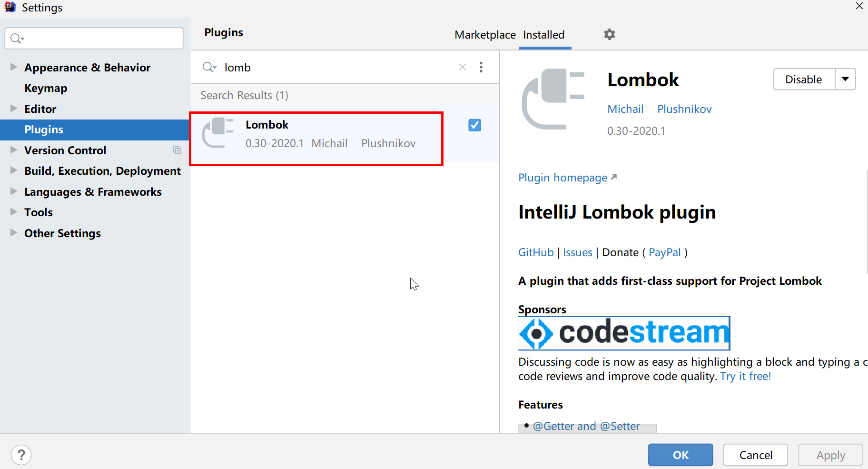Click the Try it free! link
This screenshot has height=469, width=868.
click(745, 376)
